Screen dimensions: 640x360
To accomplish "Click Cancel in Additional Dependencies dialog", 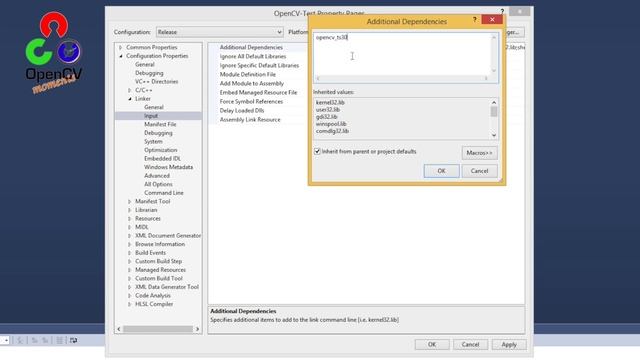I will pyautogui.click(x=479, y=171).
